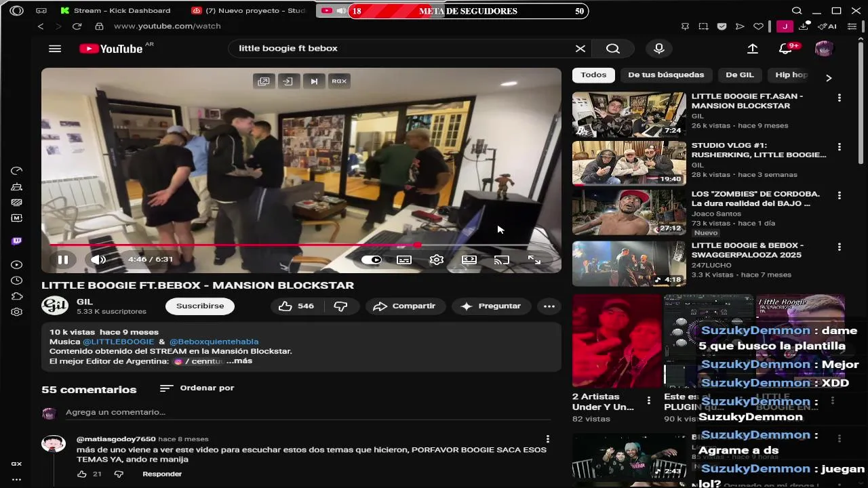Open GX Corner gamepad icon
The width and height of the screenshot is (868, 488).
point(41,11)
